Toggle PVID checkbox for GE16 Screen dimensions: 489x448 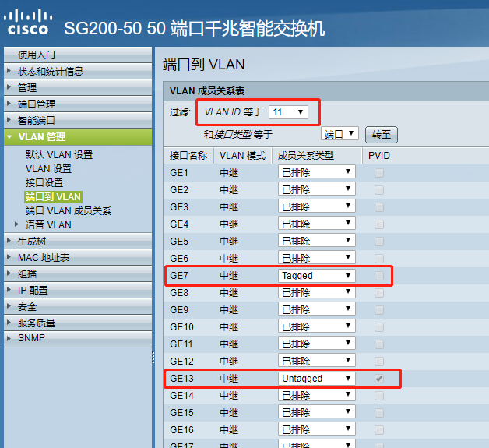tap(379, 430)
